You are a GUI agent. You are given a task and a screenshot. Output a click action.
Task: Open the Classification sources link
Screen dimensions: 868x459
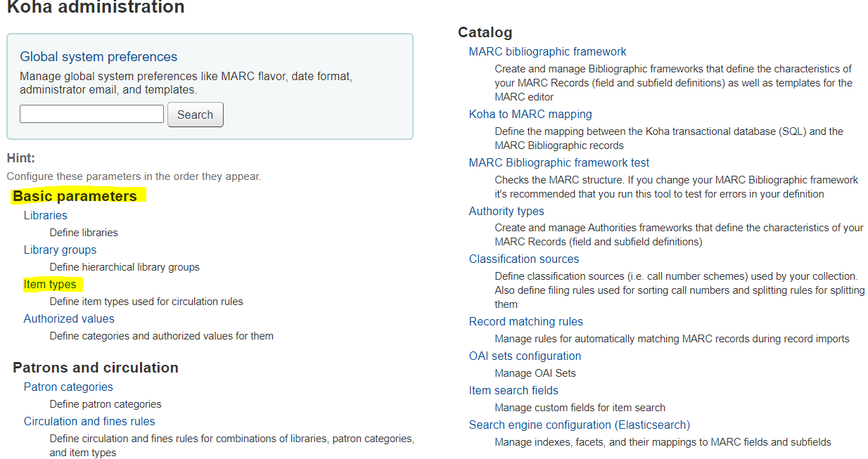[524, 259]
